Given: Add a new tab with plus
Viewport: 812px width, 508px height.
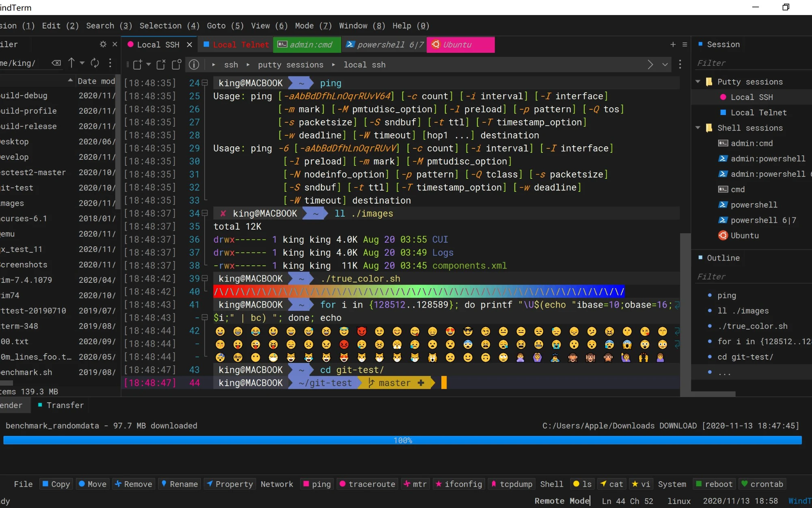Looking at the screenshot, I should pyautogui.click(x=673, y=44).
